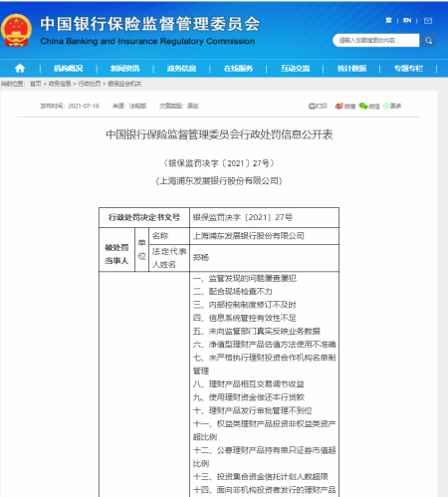Share via the Weibo icon
This screenshot has height=497, width=448.
(338, 106)
